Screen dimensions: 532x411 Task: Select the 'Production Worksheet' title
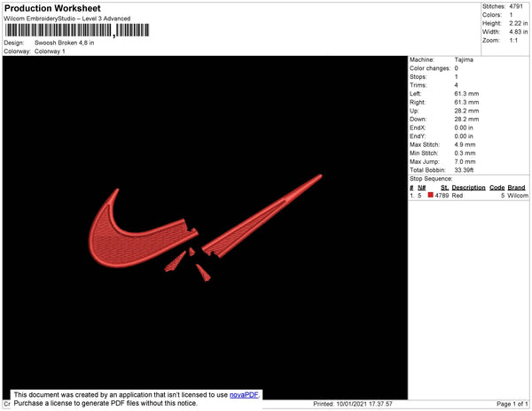click(x=52, y=9)
